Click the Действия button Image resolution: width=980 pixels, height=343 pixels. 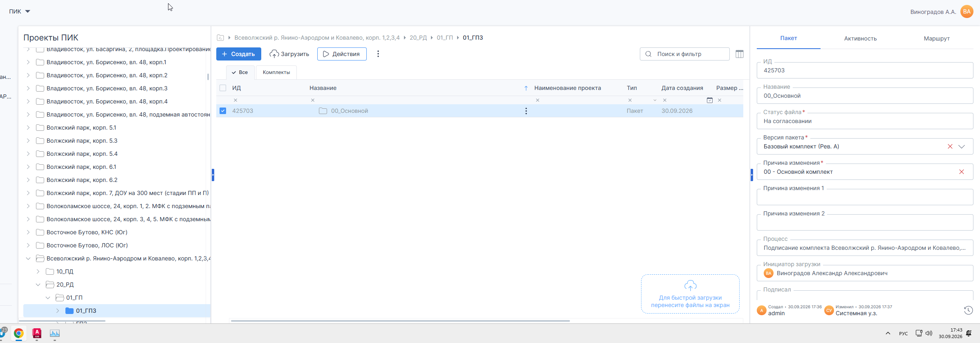(x=342, y=54)
